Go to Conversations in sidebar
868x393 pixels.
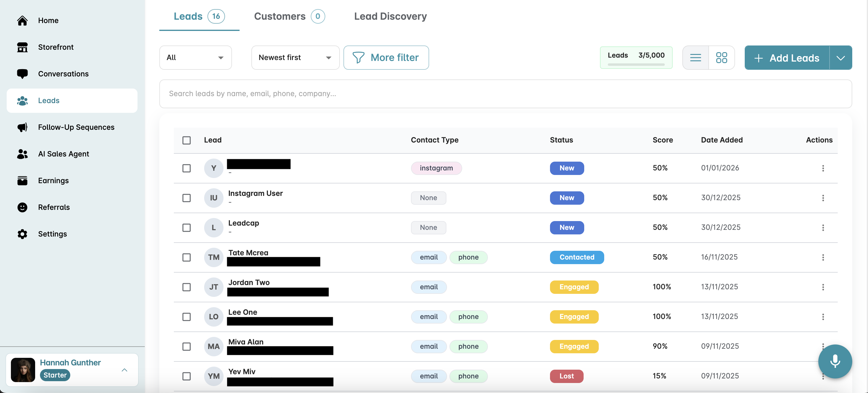[x=63, y=74]
